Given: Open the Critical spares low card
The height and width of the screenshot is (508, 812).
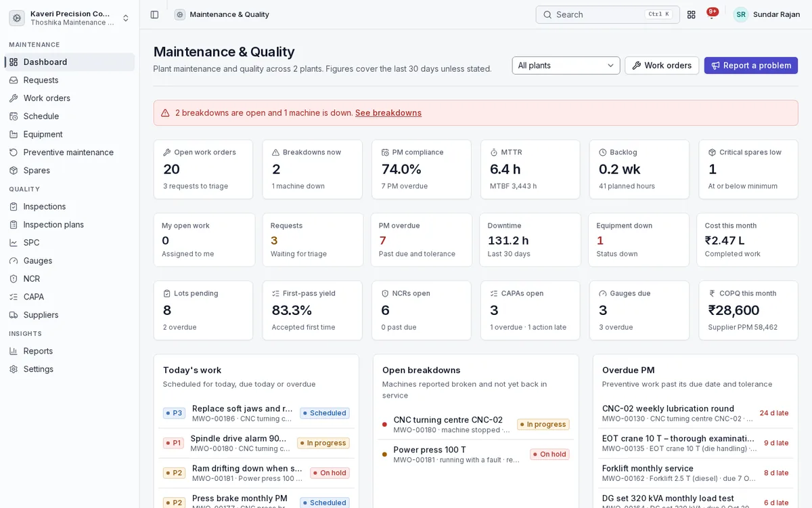Looking at the screenshot, I should click(748, 169).
